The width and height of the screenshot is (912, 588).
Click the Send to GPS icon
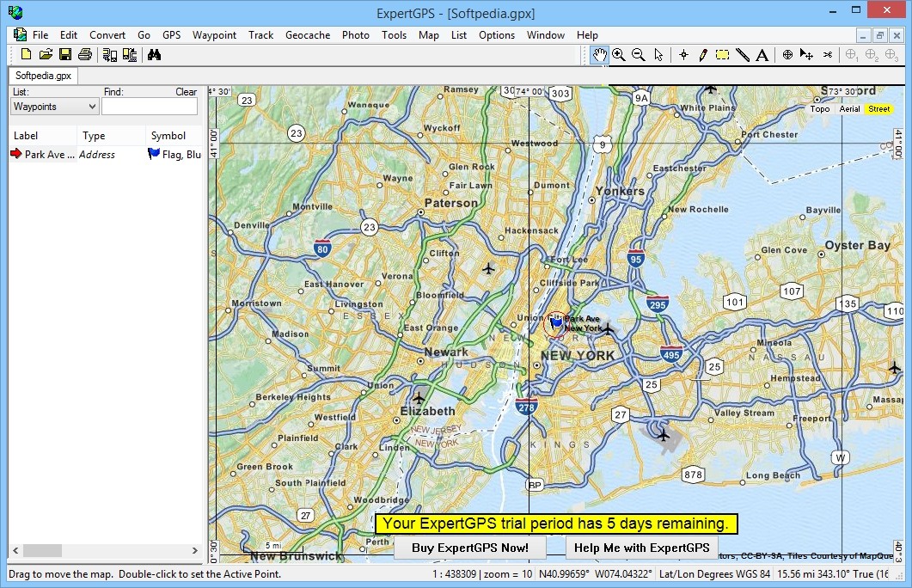(x=130, y=55)
